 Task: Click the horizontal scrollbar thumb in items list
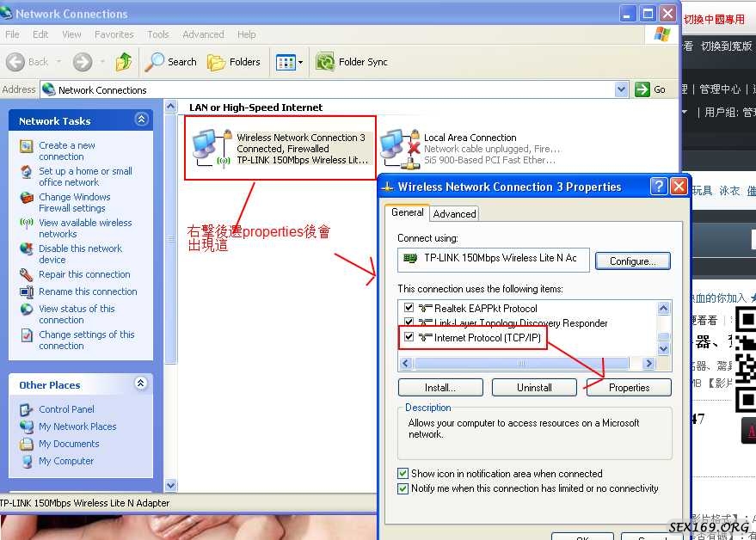point(520,363)
